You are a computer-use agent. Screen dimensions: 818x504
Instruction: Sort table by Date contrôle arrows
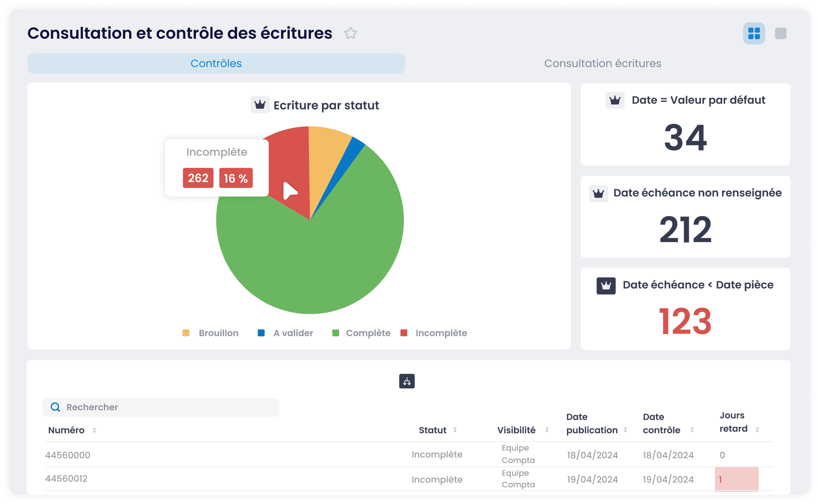click(x=692, y=430)
